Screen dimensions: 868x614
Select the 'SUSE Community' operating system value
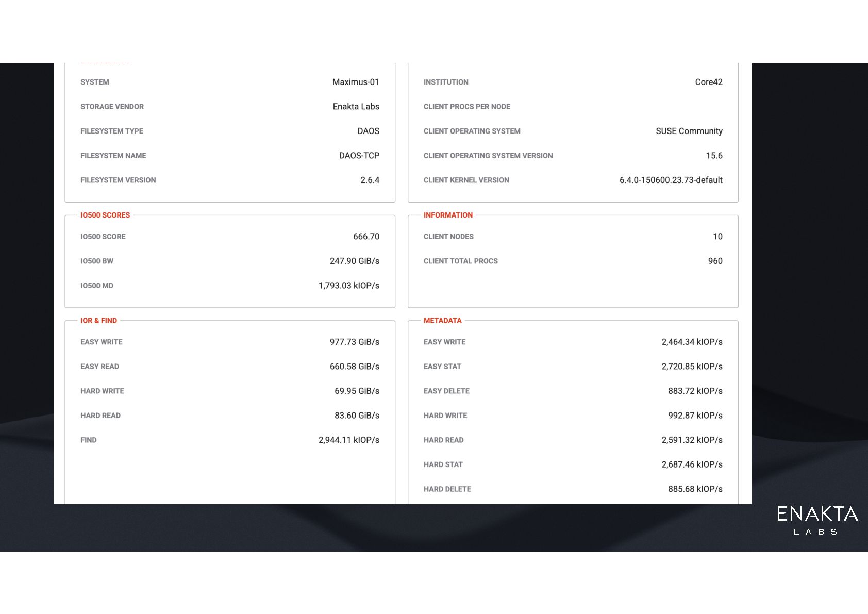tap(689, 131)
